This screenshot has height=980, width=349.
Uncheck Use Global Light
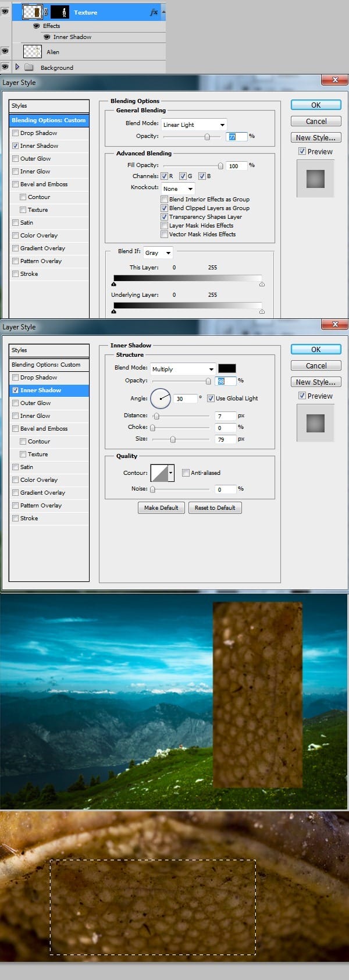point(211,399)
